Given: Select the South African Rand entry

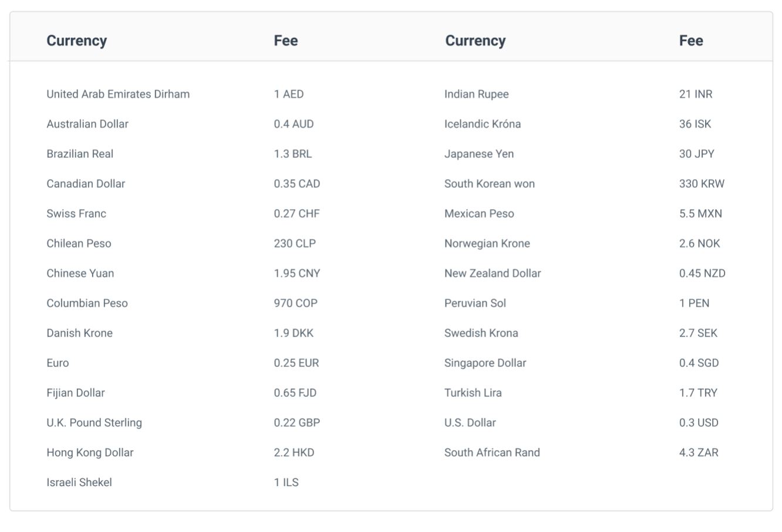Looking at the screenshot, I should click(x=492, y=453).
